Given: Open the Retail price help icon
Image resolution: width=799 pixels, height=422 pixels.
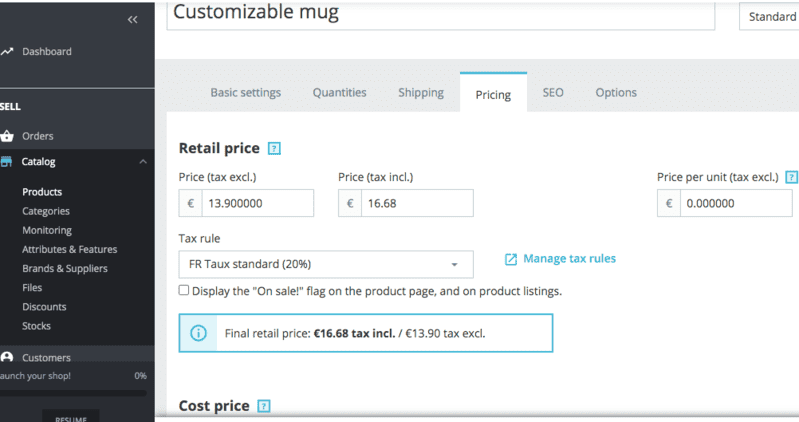Looking at the screenshot, I should click(x=274, y=148).
